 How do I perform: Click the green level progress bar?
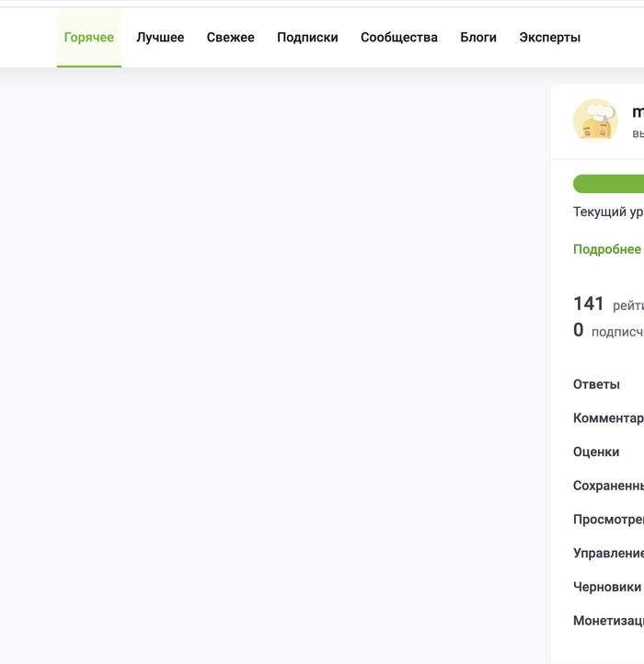[x=608, y=184]
